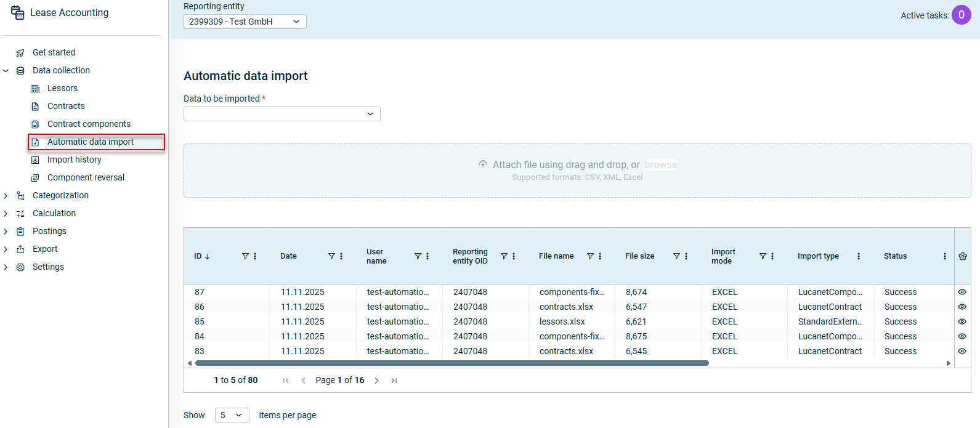The image size is (980, 428).
Task: Click the table horizontal scrollbar thumb
Action: (x=452, y=363)
